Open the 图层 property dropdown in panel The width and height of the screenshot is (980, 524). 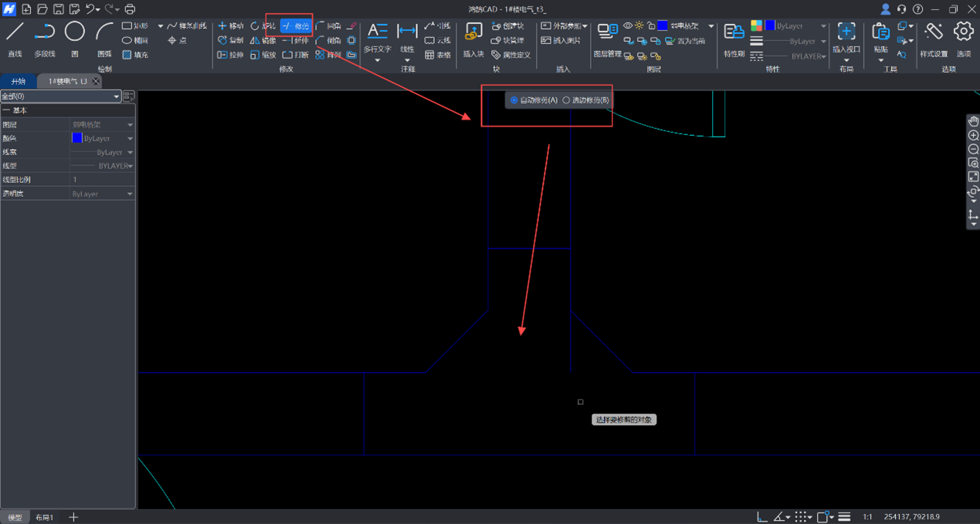(130, 125)
